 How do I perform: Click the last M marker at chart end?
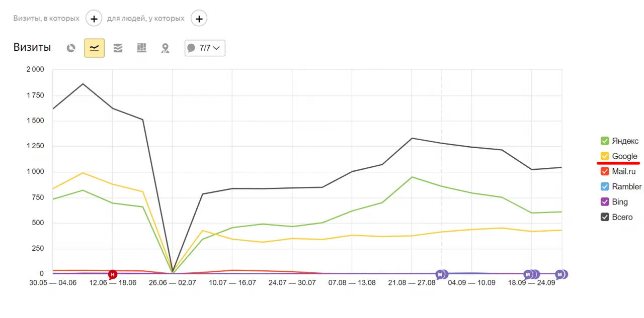[560, 274]
